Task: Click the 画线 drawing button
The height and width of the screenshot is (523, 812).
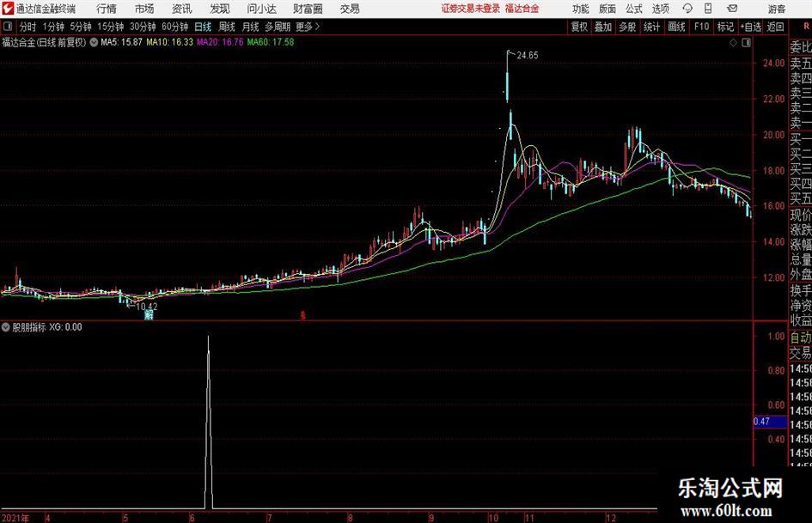Action: [x=677, y=27]
